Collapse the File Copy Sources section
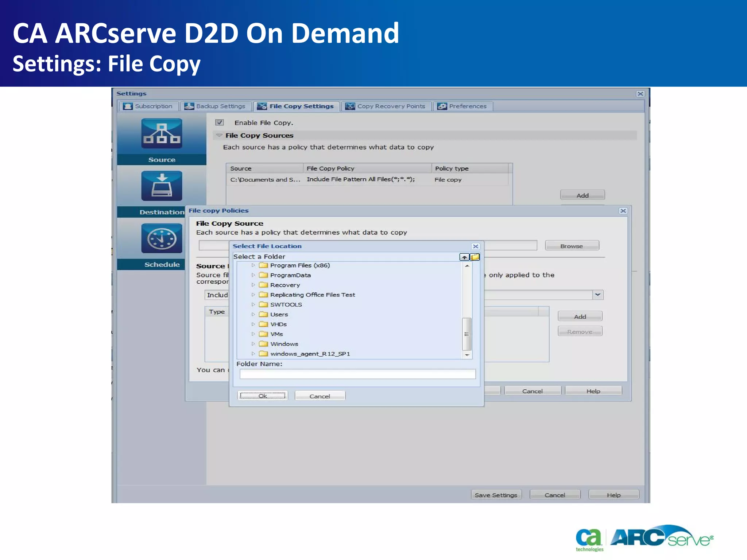The width and height of the screenshot is (747, 560). pyautogui.click(x=219, y=135)
